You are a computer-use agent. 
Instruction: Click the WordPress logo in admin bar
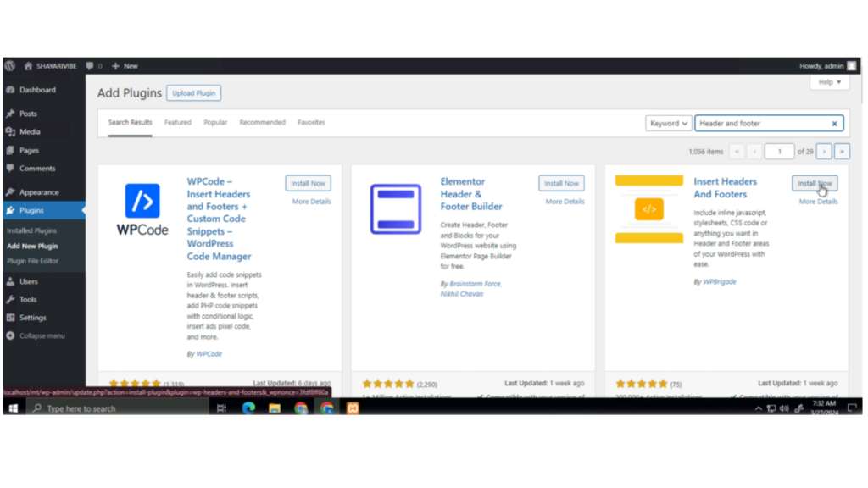point(10,66)
